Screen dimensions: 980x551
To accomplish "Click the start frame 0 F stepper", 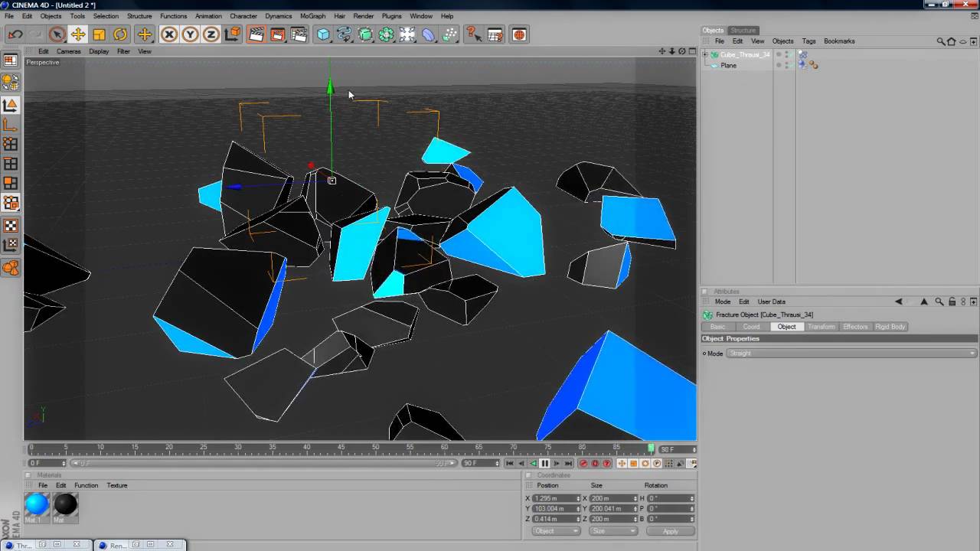I will tap(64, 463).
